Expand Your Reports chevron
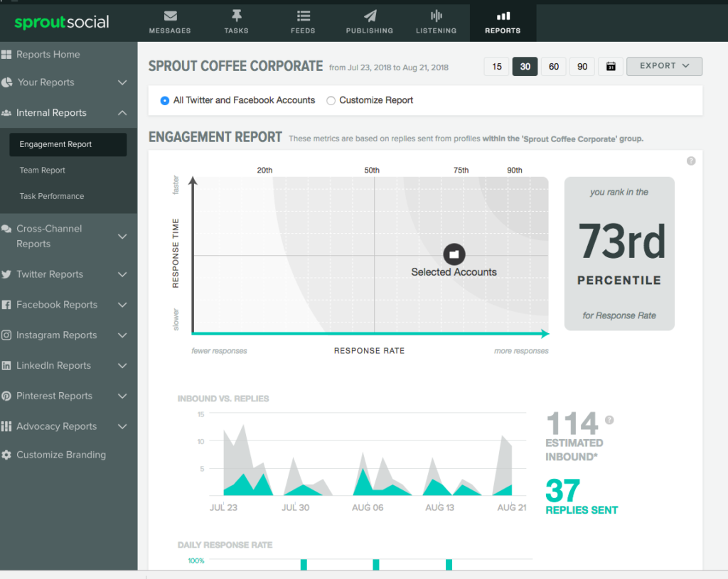728x579 pixels. (122, 82)
